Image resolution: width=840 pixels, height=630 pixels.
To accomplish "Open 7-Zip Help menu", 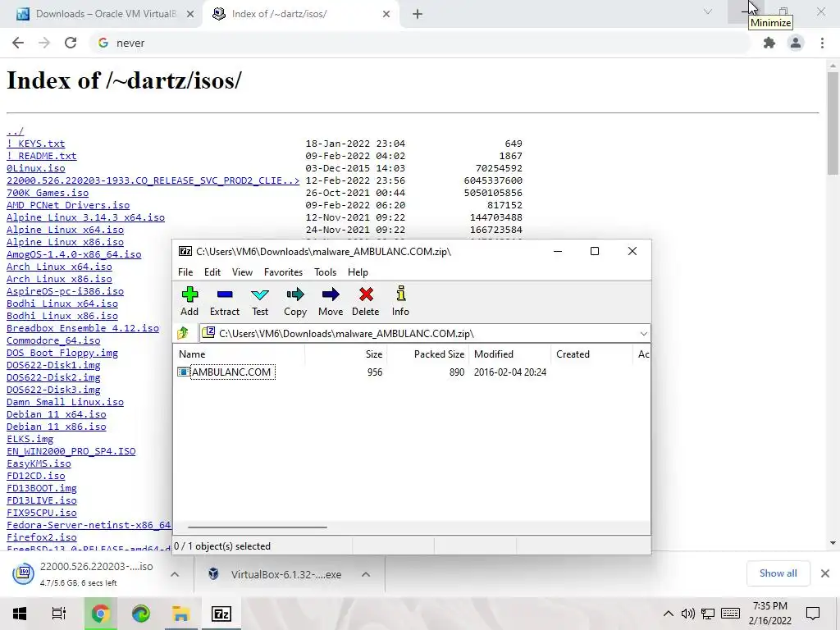I will pos(358,272).
